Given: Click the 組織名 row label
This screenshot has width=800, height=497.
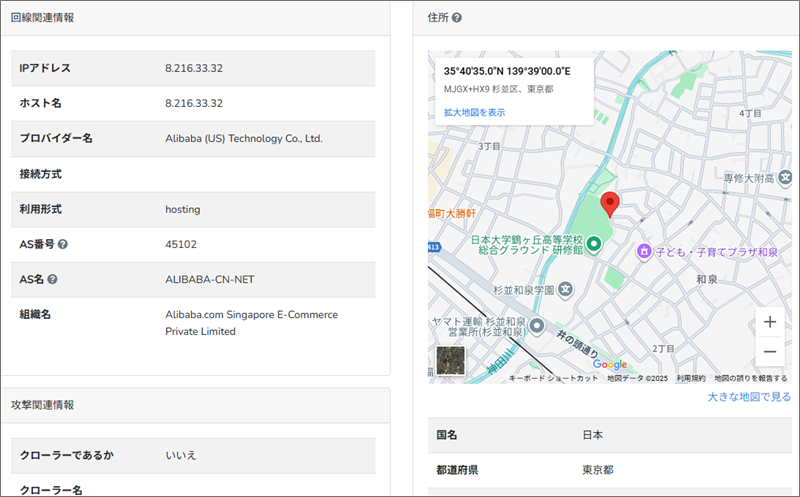Looking at the screenshot, I should tap(35, 314).
